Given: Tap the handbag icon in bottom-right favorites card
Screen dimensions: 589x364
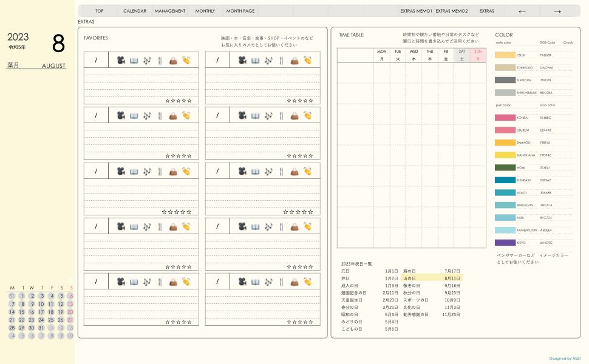Looking at the screenshot, I should [x=294, y=282].
